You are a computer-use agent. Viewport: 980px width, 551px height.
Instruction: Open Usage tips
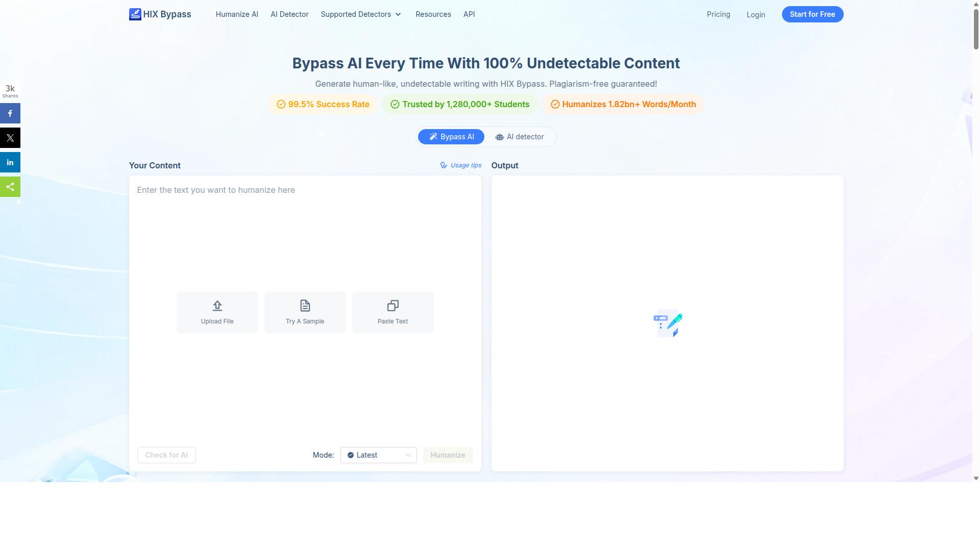(x=461, y=165)
